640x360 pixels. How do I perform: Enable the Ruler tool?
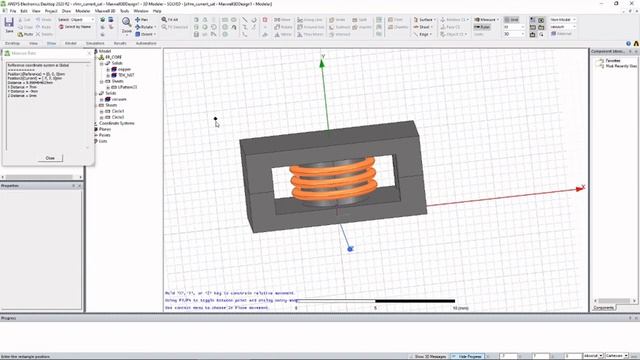(x=482, y=27)
